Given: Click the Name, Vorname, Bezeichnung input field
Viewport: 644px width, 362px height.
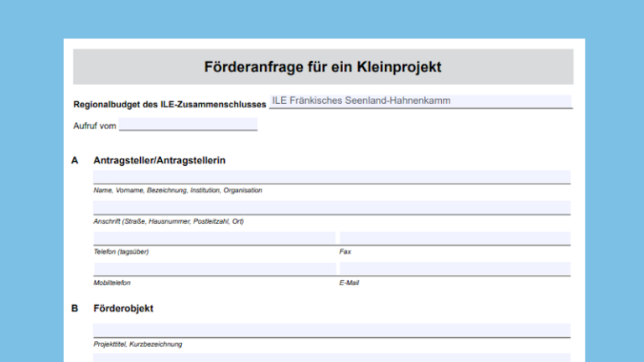Looking at the screenshot, I should pyautogui.click(x=332, y=177).
